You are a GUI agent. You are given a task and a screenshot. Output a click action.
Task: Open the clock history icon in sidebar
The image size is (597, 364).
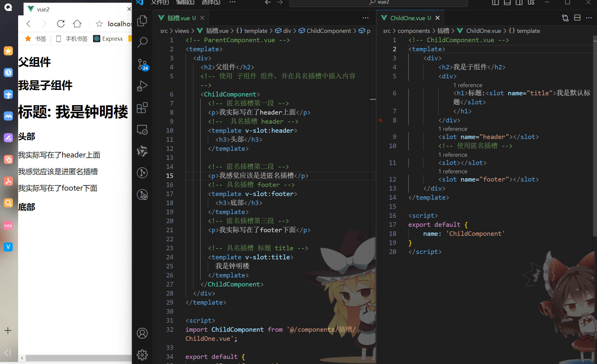[8, 72]
